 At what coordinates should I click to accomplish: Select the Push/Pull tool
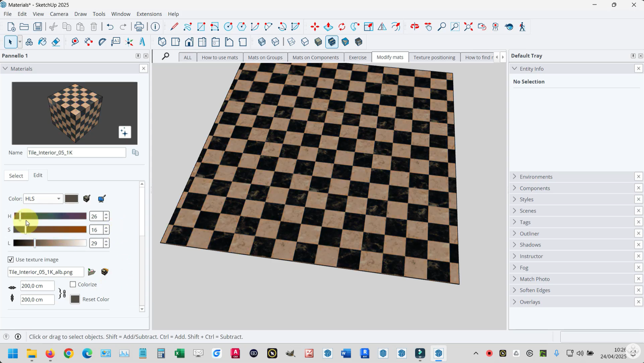click(328, 27)
